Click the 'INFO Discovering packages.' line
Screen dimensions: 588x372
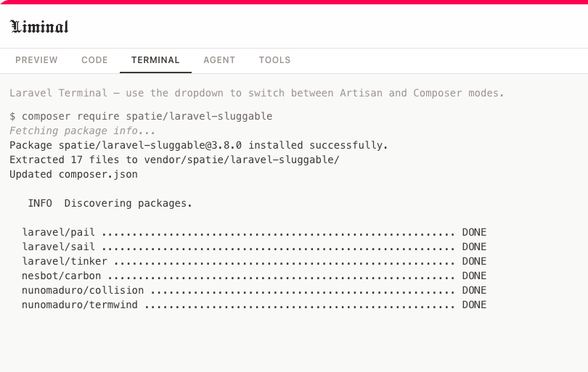[110, 204]
